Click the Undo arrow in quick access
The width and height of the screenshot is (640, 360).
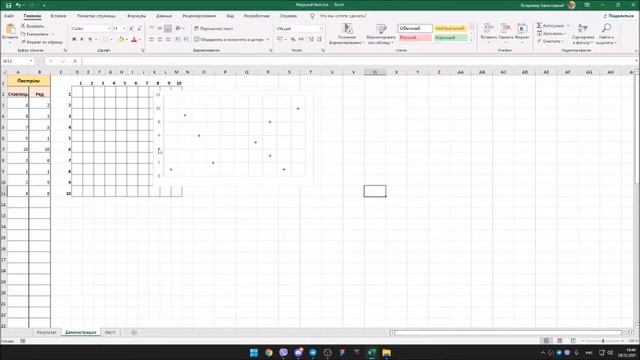pos(18,5)
